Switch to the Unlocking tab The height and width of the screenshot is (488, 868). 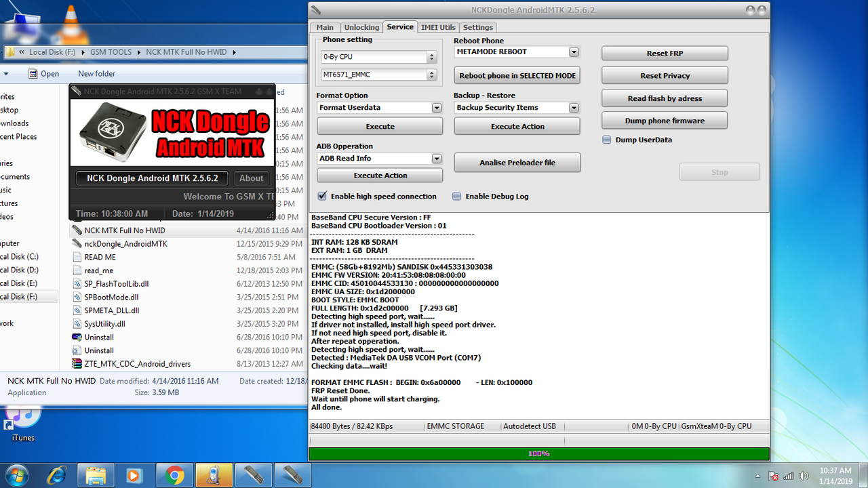361,27
